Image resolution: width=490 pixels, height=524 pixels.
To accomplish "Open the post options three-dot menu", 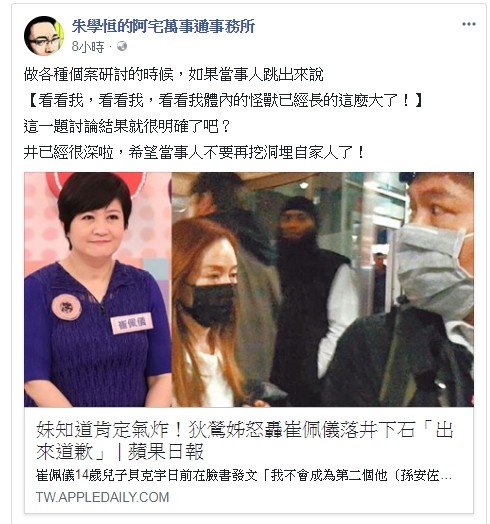I will point(468,24).
